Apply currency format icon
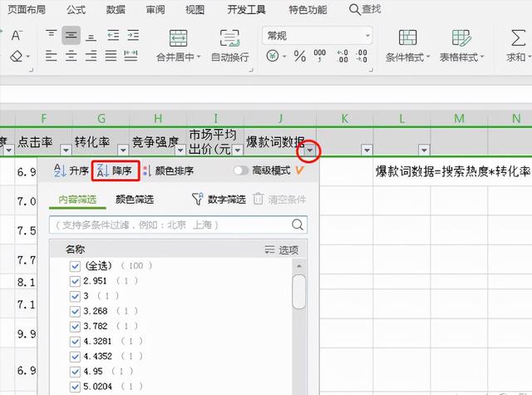This screenshot has height=395, width=532. [273, 56]
